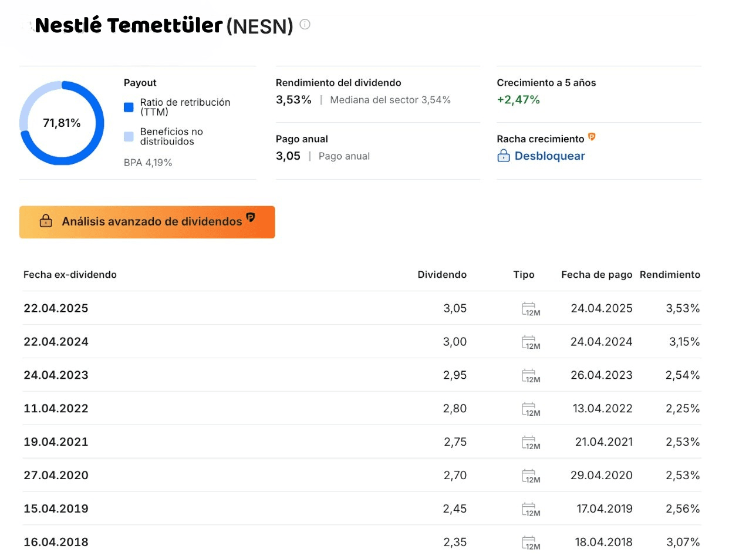The height and width of the screenshot is (559, 756).
Task: Sort table by Fecha ex-dividendo header
Action: click(70, 274)
